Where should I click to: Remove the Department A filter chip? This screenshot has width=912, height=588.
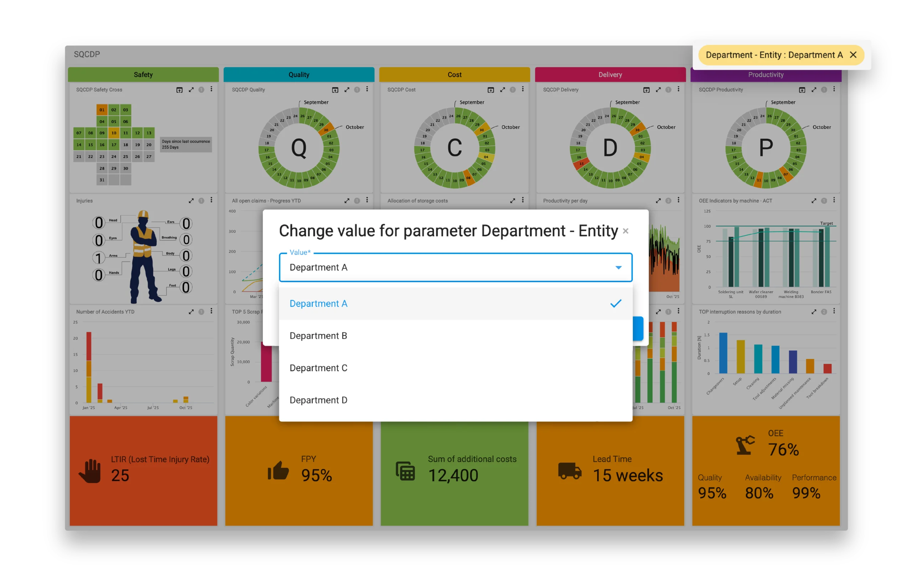point(853,55)
